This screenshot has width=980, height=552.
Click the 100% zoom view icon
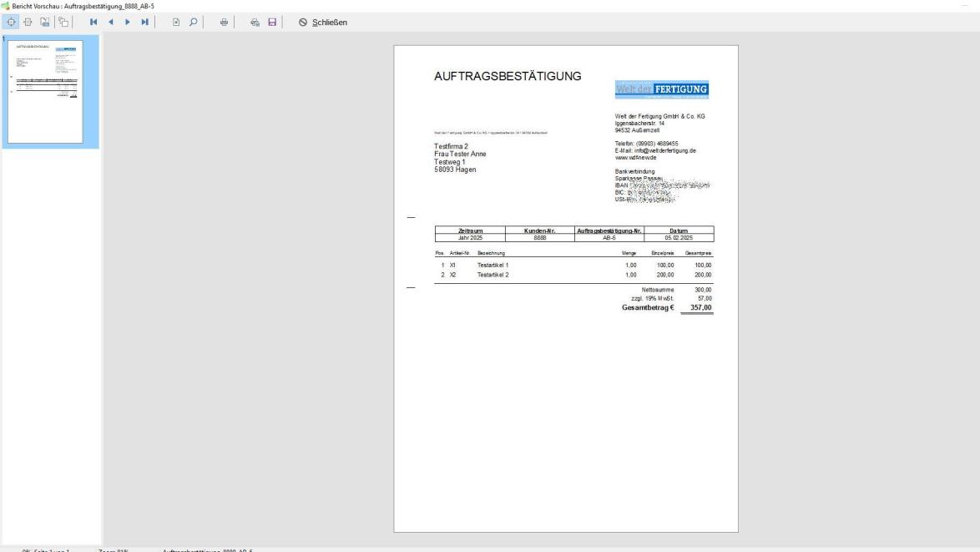[x=45, y=22]
